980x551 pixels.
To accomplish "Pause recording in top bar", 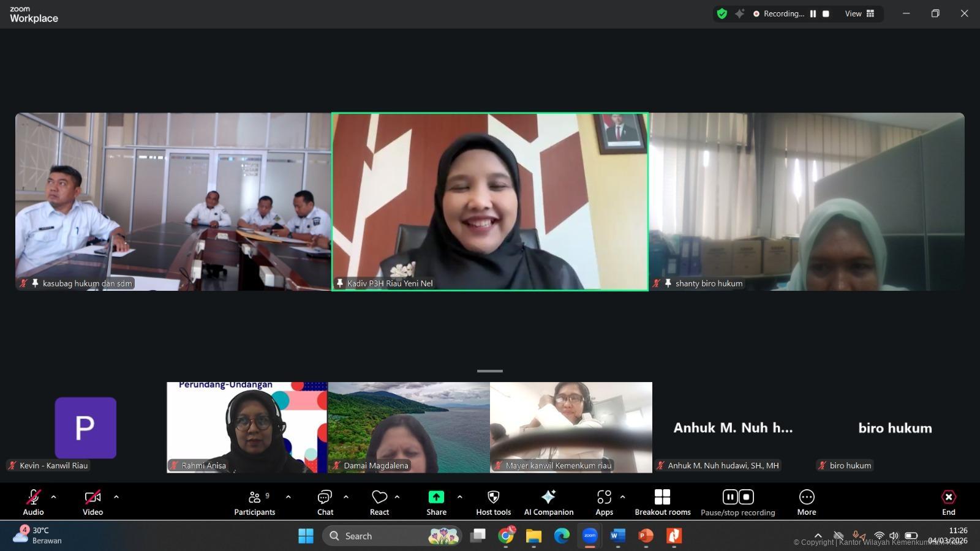I will click(x=813, y=13).
